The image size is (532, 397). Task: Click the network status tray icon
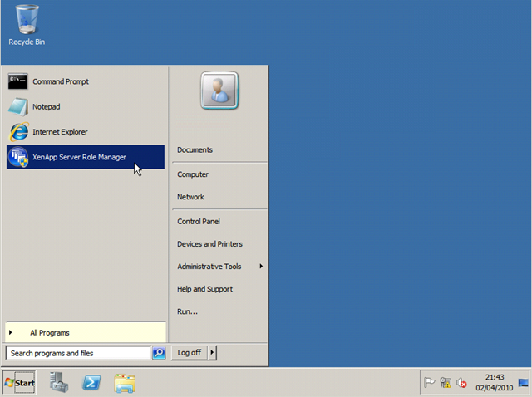446,382
